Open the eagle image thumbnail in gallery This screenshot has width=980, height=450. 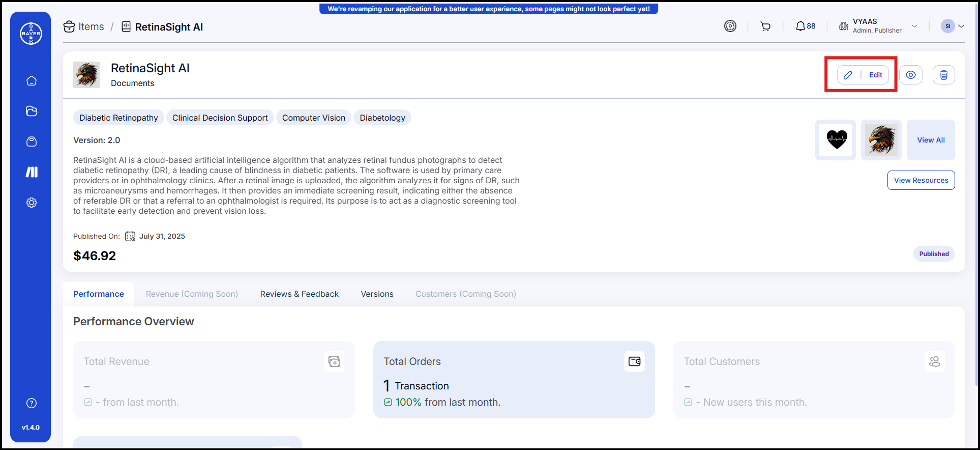click(x=881, y=140)
